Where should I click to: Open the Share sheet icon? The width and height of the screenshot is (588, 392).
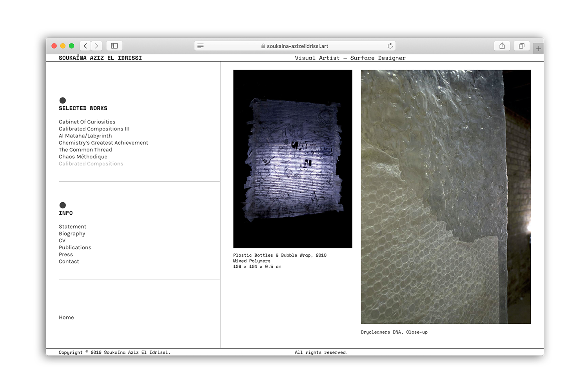pos(502,46)
